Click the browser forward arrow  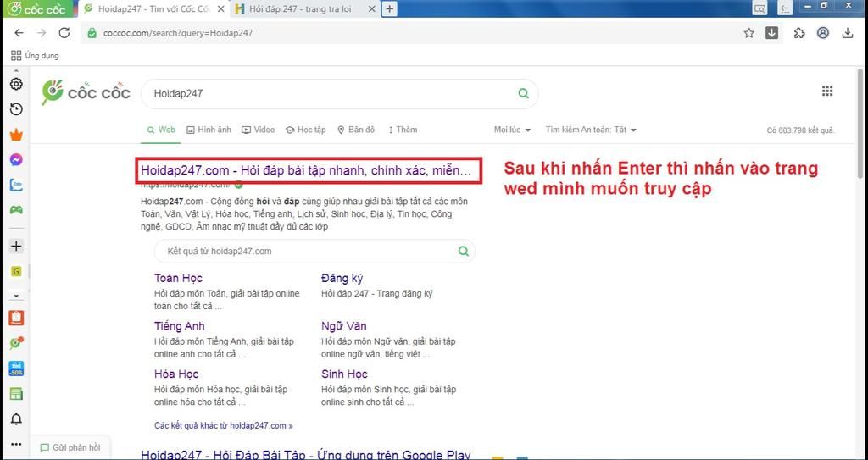pyautogui.click(x=42, y=33)
